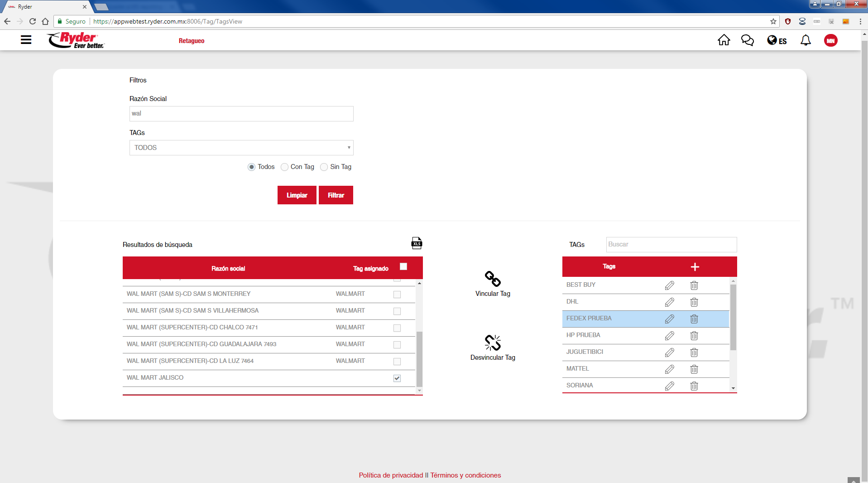Viewport: 868px width, 483px height.
Task: Open the Política de privacidad link
Action: coord(391,475)
